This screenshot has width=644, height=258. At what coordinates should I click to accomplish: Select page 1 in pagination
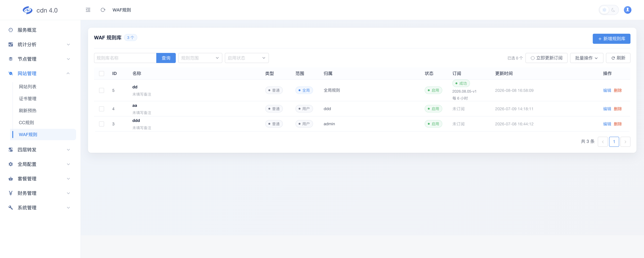pos(614,142)
